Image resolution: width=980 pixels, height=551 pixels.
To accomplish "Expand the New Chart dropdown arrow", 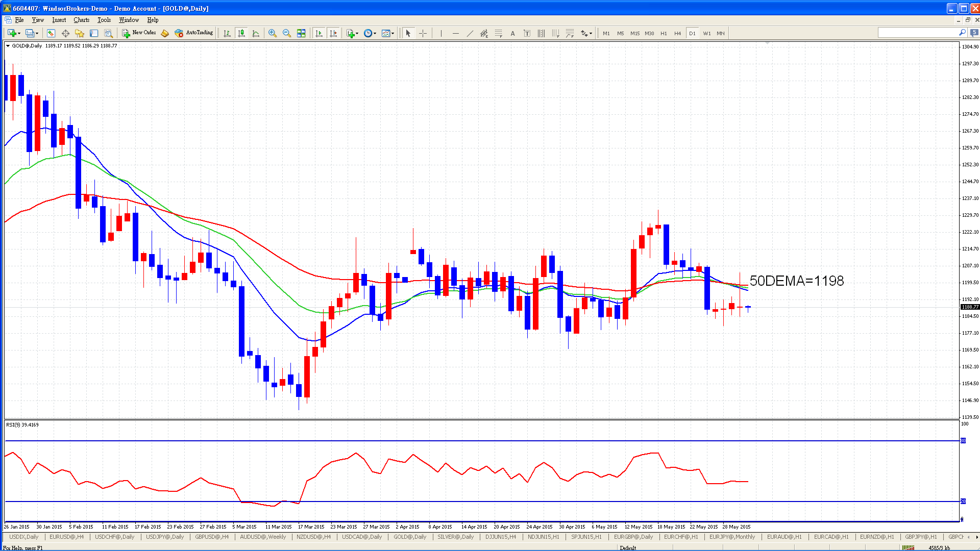I will point(19,34).
